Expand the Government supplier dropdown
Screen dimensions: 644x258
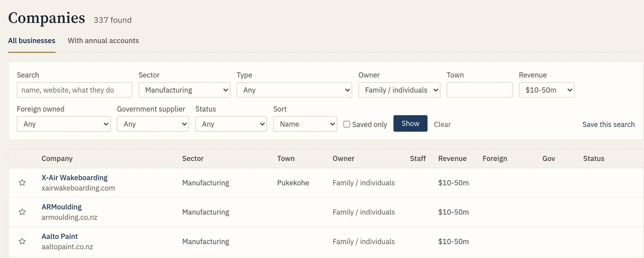pos(153,124)
